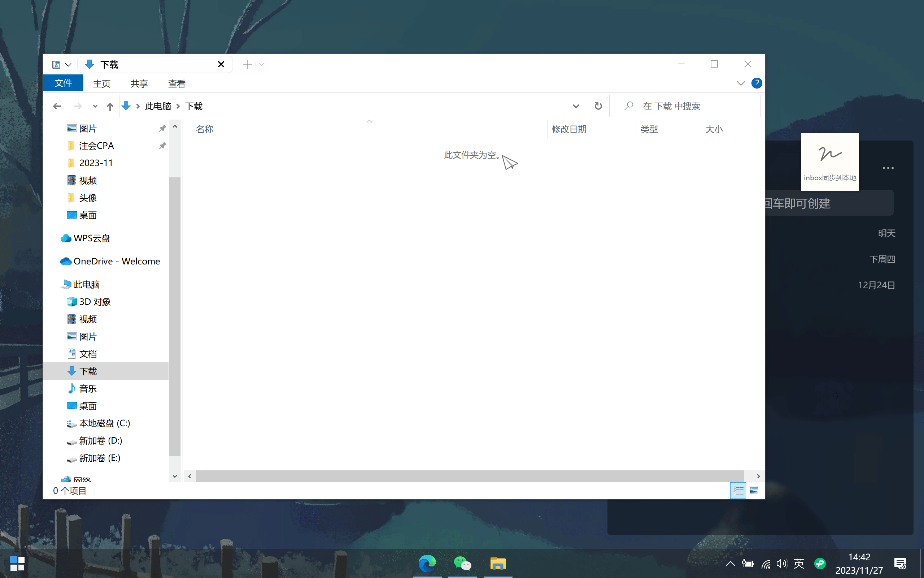The height and width of the screenshot is (578, 924).
Task: Sort by the 大小 column header
Action: (714, 129)
